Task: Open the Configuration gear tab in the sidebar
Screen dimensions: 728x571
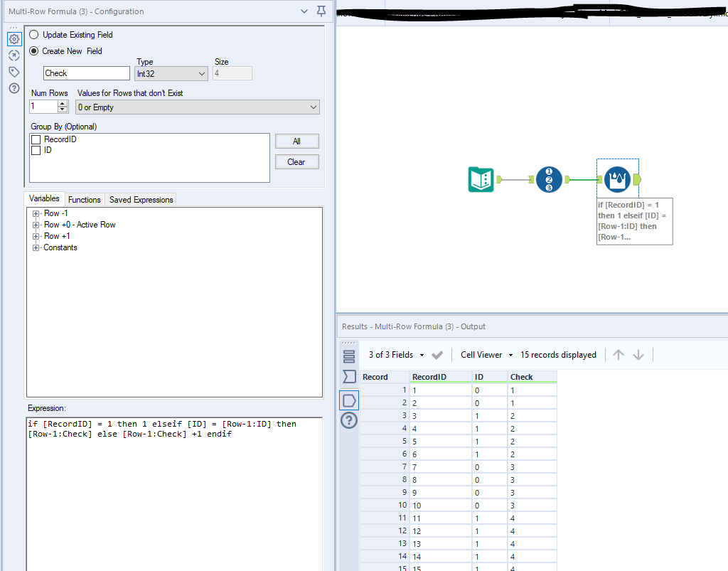Action: click(x=14, y=38)
